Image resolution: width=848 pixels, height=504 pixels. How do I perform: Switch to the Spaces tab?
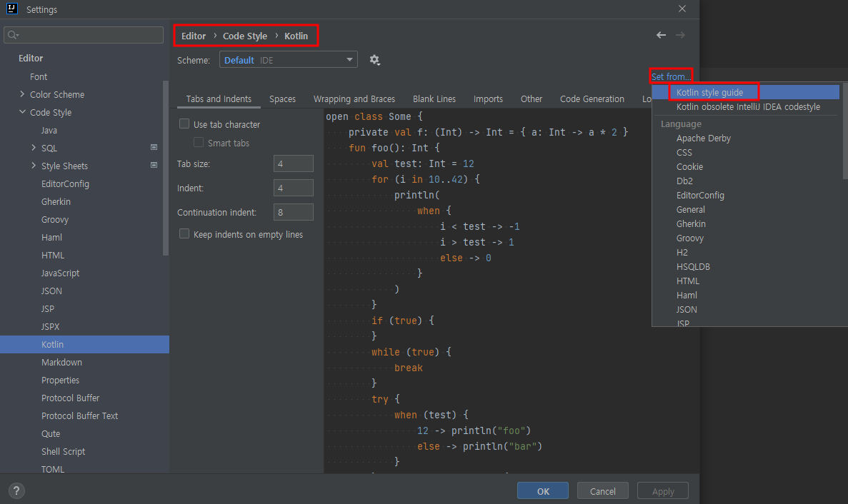(282, 99)
